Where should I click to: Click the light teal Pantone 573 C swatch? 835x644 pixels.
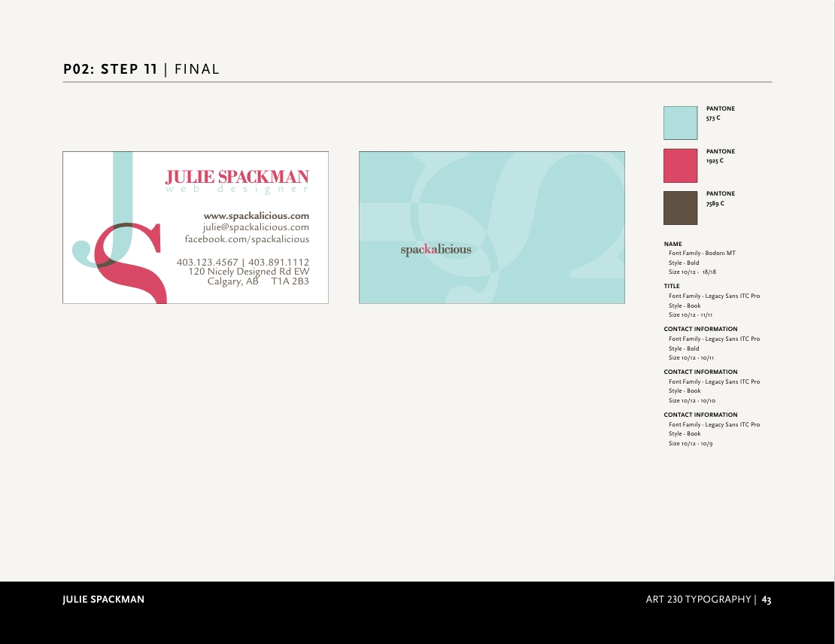coord(680,123)
